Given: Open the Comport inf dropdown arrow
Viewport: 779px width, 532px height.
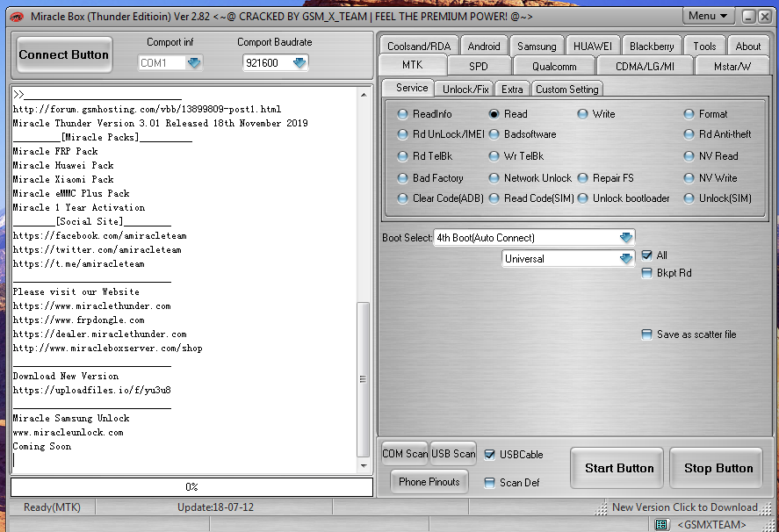Looking at the screenshot, I should 194,62.
